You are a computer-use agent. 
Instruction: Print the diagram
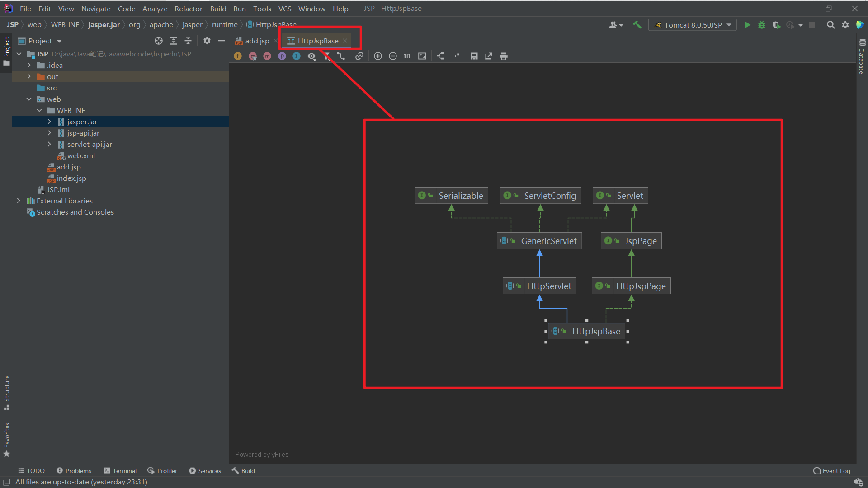click(x=504, y=56)
